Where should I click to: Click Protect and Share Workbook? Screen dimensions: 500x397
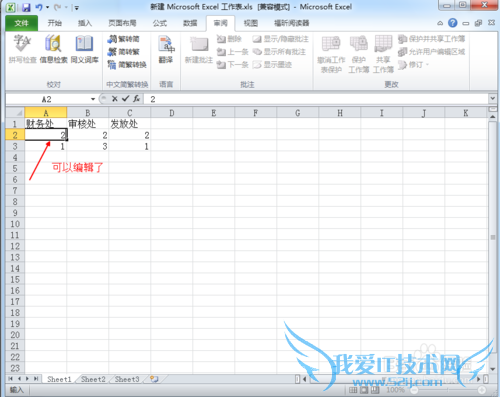(431, 39)
